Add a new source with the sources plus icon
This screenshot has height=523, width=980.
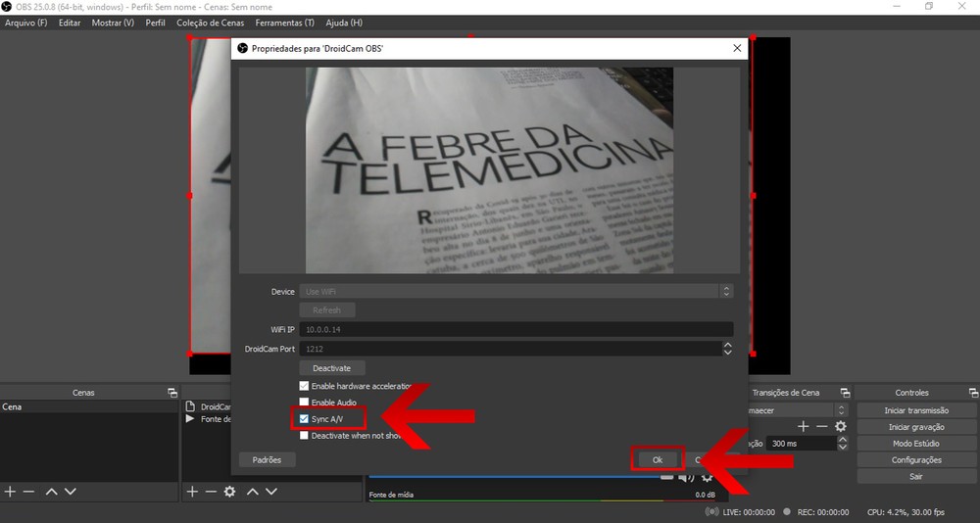192,492
